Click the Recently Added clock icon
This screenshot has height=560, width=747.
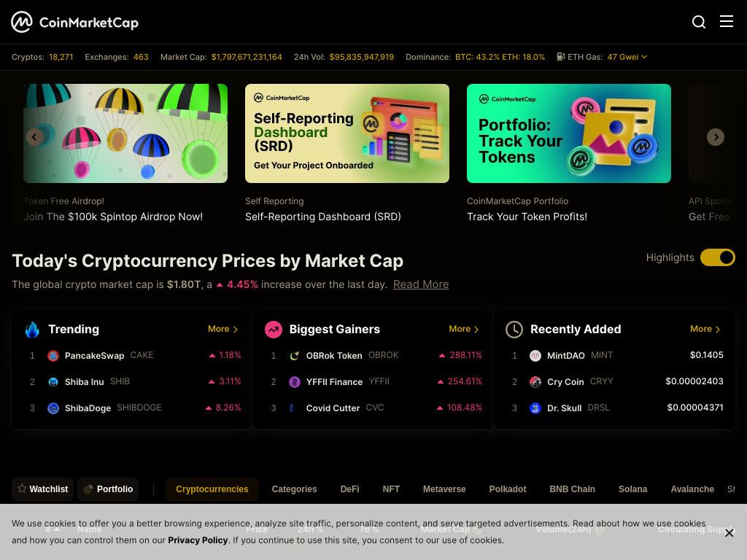pyautogui.click(x=514, y=329)
